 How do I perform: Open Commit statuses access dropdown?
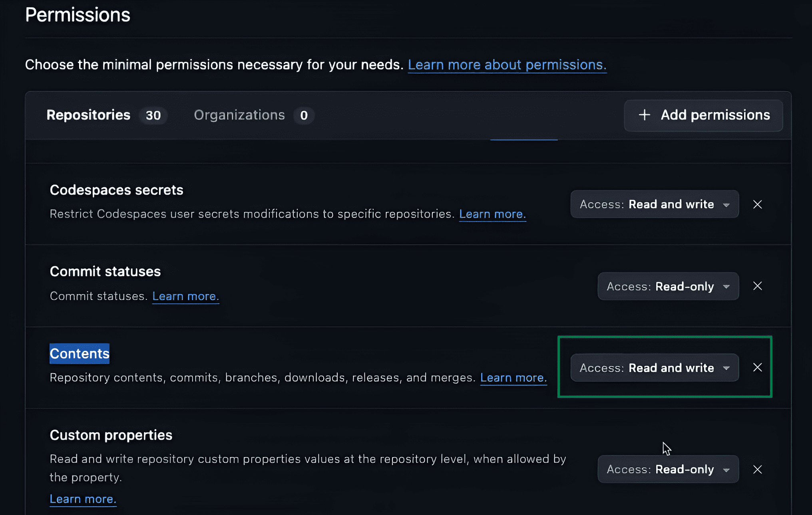[x=668, y=286]
